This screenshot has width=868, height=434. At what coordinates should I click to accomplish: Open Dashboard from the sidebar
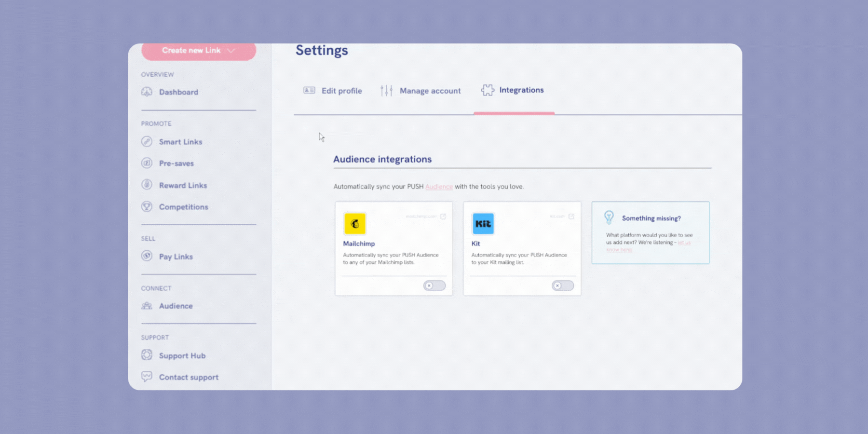[x=170, y=92]
